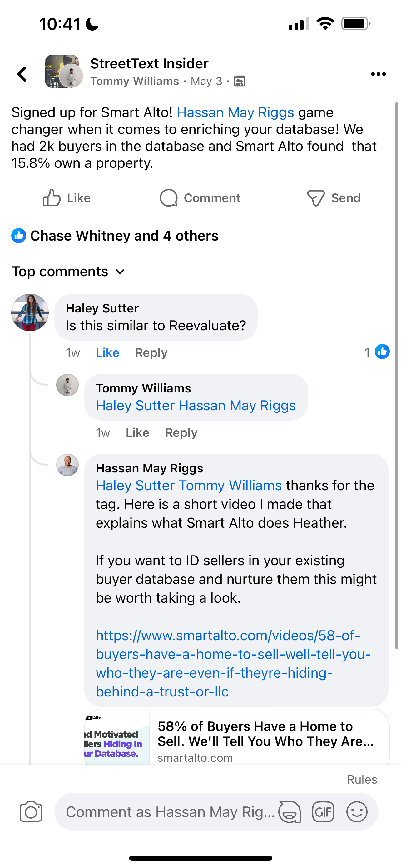The height and width of the screenshot is (868, 401).
Task: Open the group Rules link
Action: 362,779
